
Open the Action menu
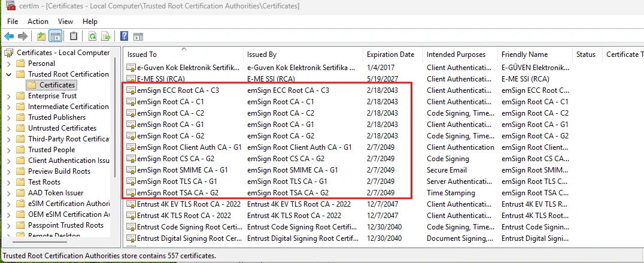[38, 22]
